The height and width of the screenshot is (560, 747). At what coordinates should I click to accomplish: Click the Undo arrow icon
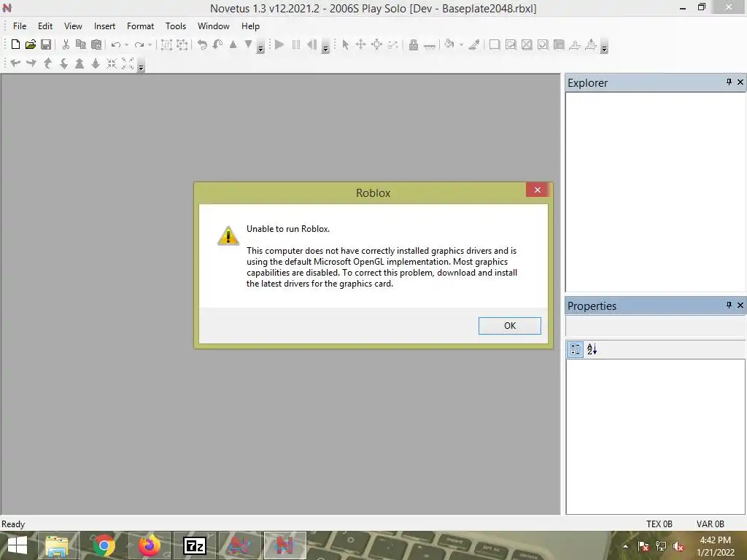click(116, 44)
